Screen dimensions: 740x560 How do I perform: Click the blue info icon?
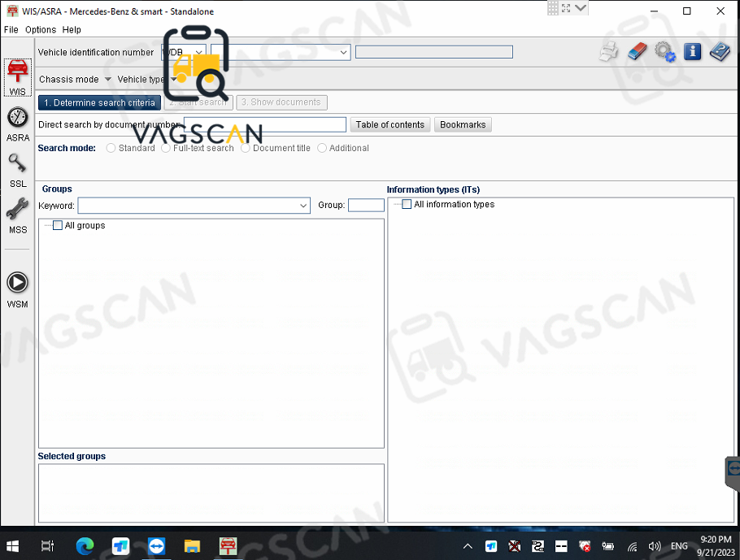point(692,51)
